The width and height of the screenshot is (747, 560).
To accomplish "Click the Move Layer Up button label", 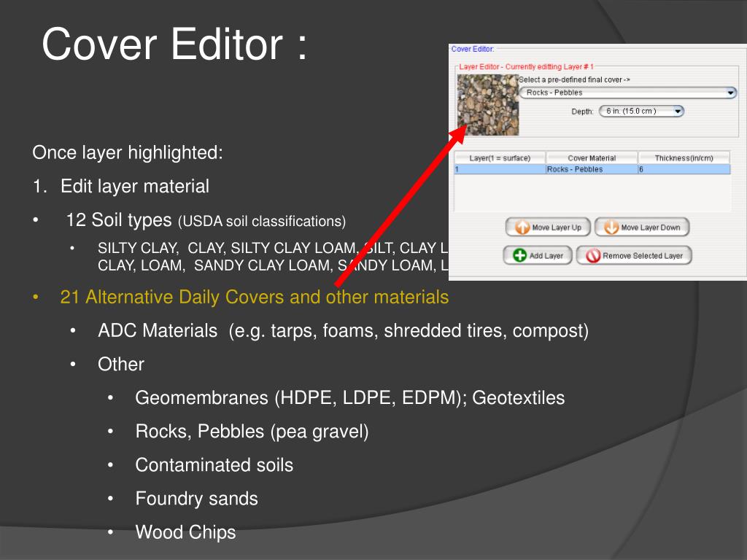I will click(x=557, y=227).
